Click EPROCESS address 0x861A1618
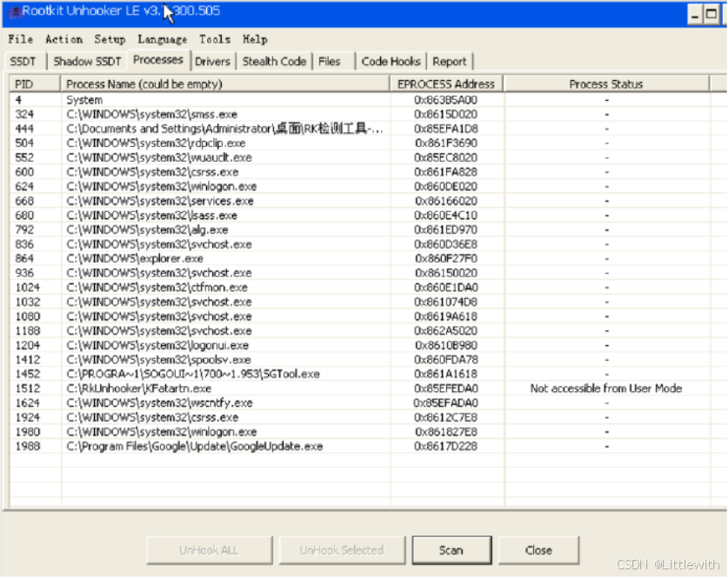This screenshot has height=578, width=728. 445,374
